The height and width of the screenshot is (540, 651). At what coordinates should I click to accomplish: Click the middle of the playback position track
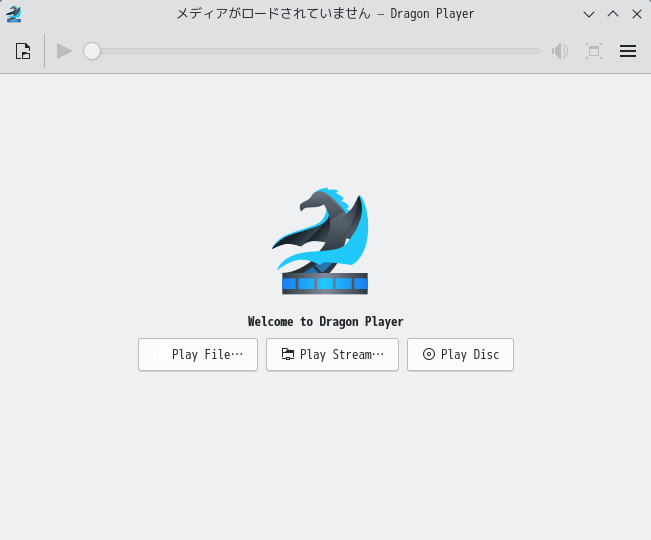click(x=312, y=51)
